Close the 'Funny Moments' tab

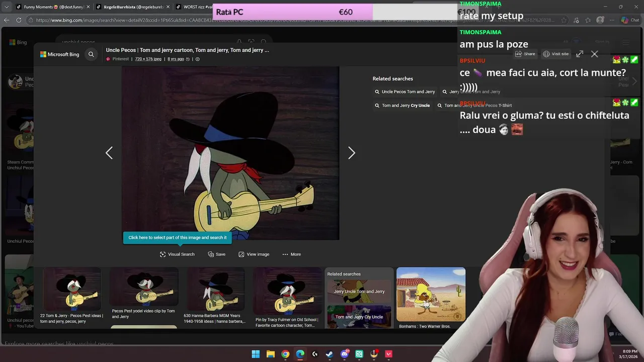[x=89, y=7]
